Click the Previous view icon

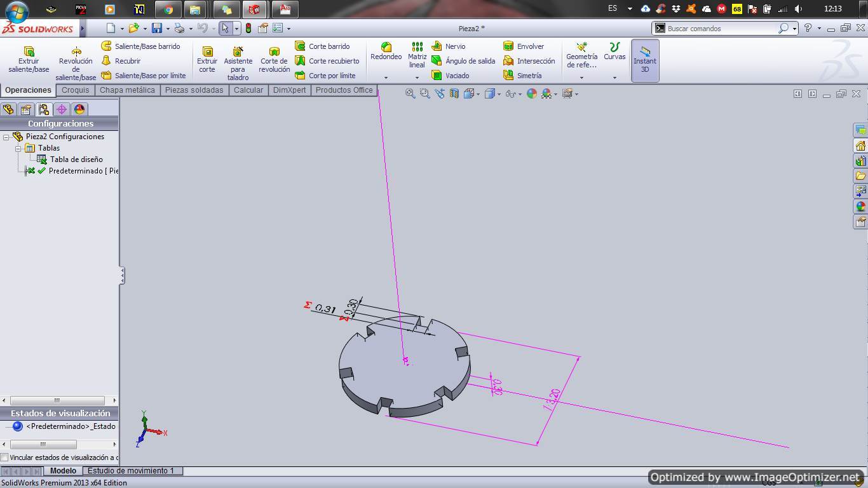click(x=439, y=93)
